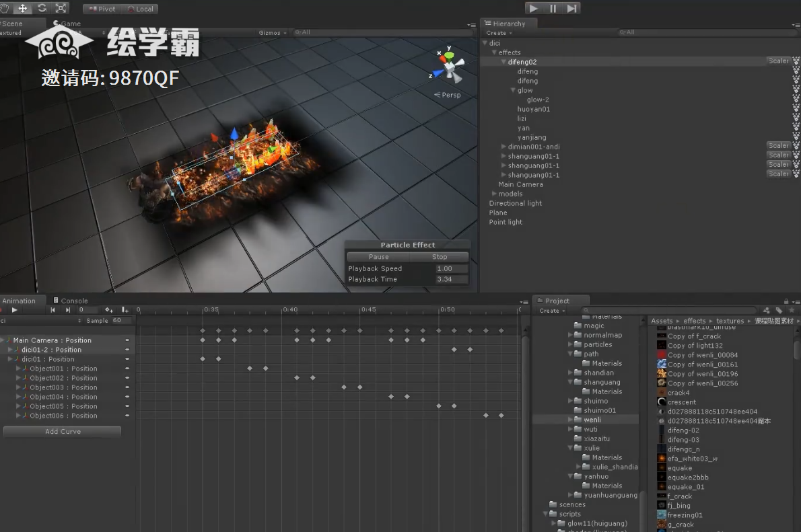This screenshot has height=532, width=801.
Task: Expand Object003 : Position curve
Action: coord(18,387)
